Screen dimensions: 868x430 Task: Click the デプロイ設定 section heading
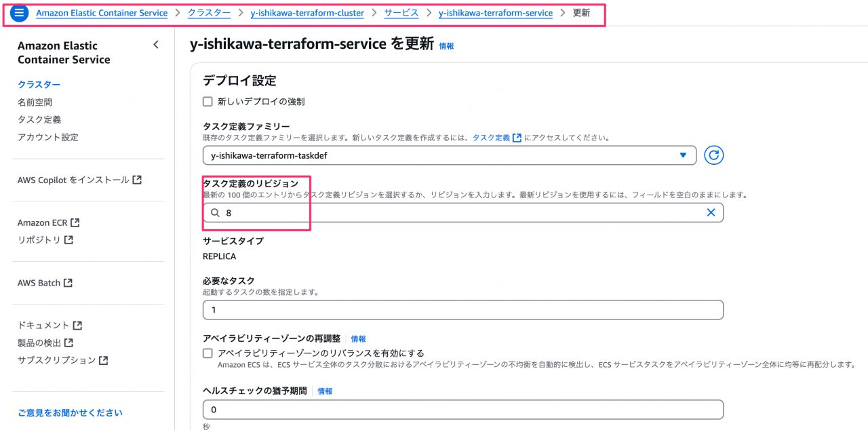(x=239, y=81)
